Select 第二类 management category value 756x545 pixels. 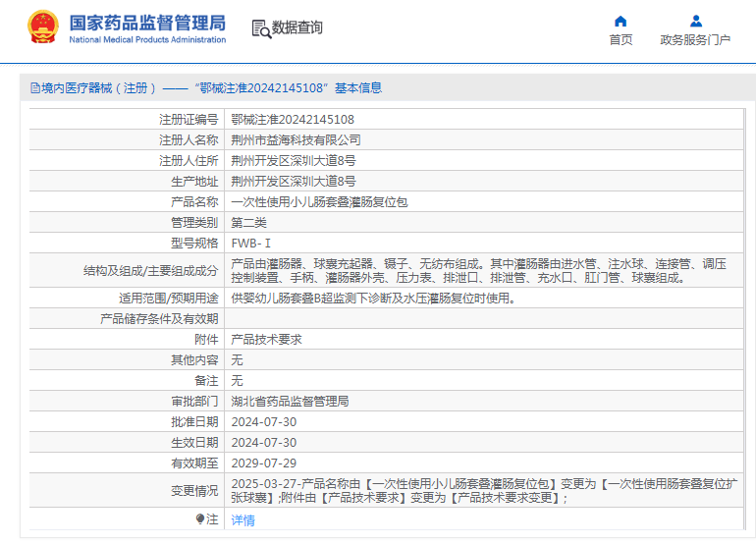tap(248, 222)
